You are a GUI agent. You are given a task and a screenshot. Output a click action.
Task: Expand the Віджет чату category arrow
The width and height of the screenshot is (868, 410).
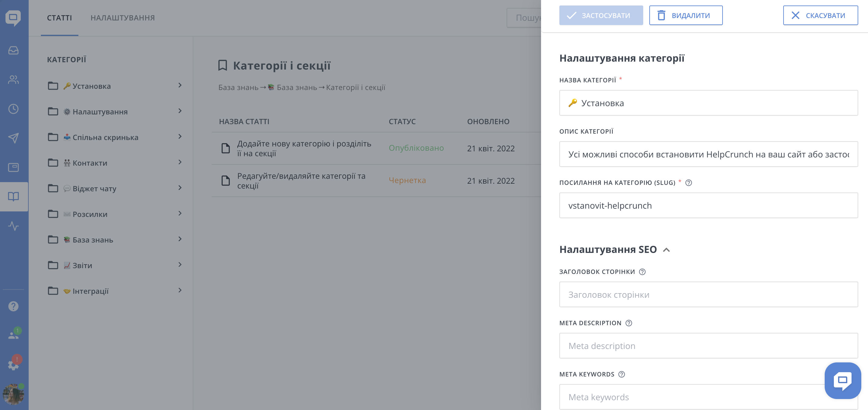pos(180,188)
